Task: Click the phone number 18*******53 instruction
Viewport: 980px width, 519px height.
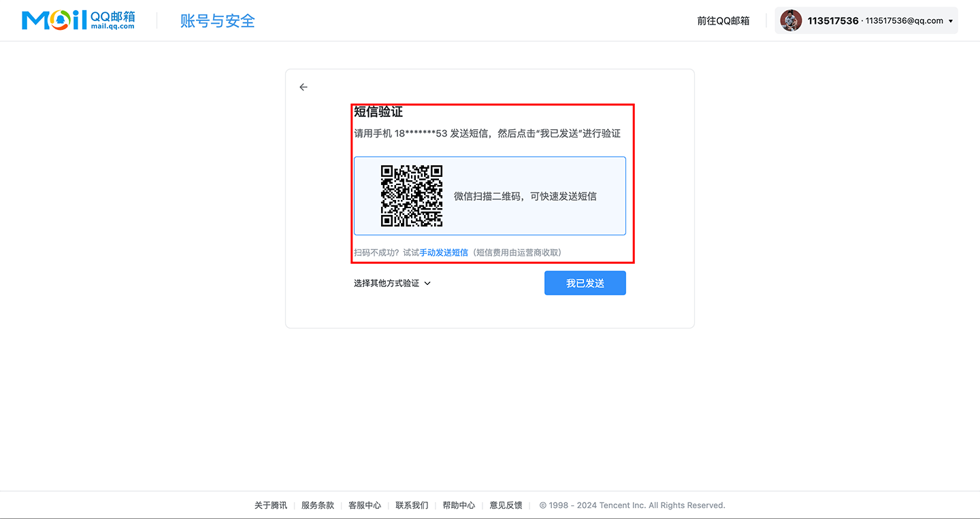Action: [x=487, y=133]
